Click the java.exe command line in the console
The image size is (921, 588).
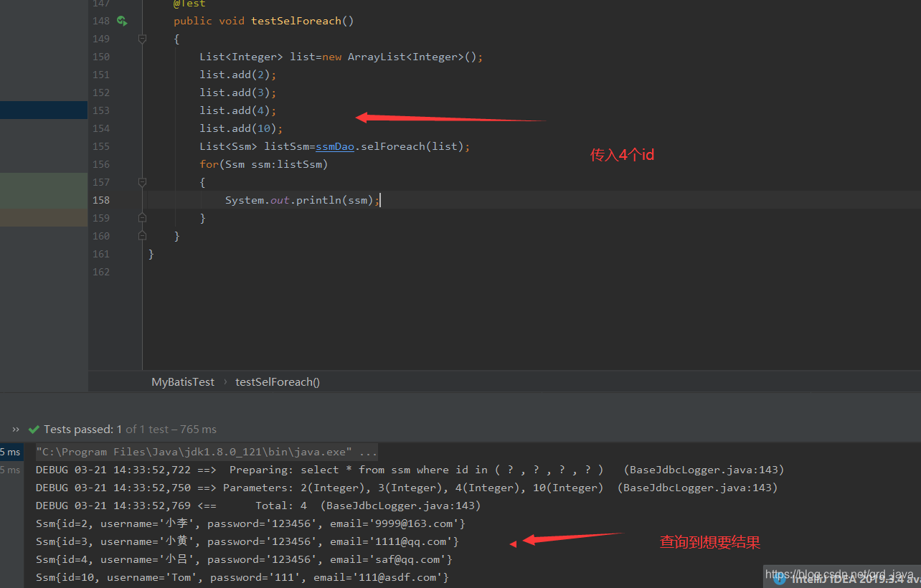pyautogui.click(x=207, y=452)
